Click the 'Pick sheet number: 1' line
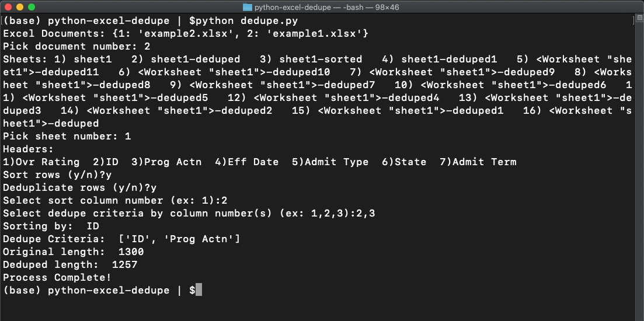The height and width of the screenshot is (321, 644). coord(67,136)
